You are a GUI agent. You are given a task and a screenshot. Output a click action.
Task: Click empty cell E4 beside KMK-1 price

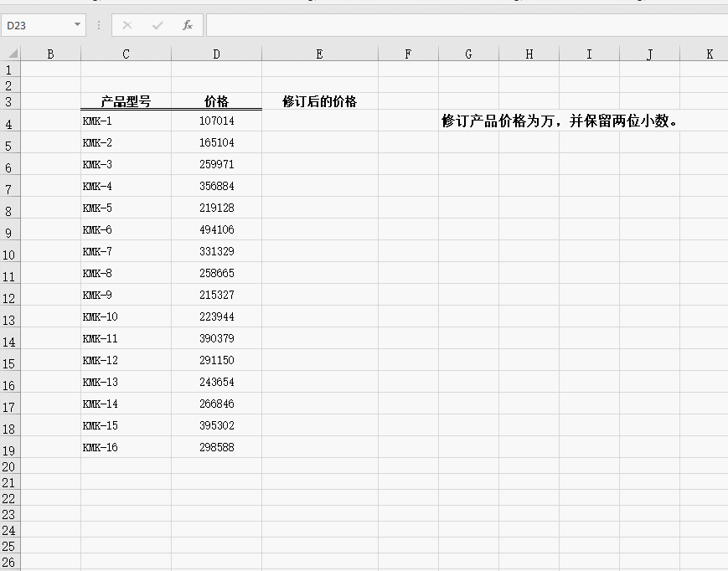coord(320,121)
